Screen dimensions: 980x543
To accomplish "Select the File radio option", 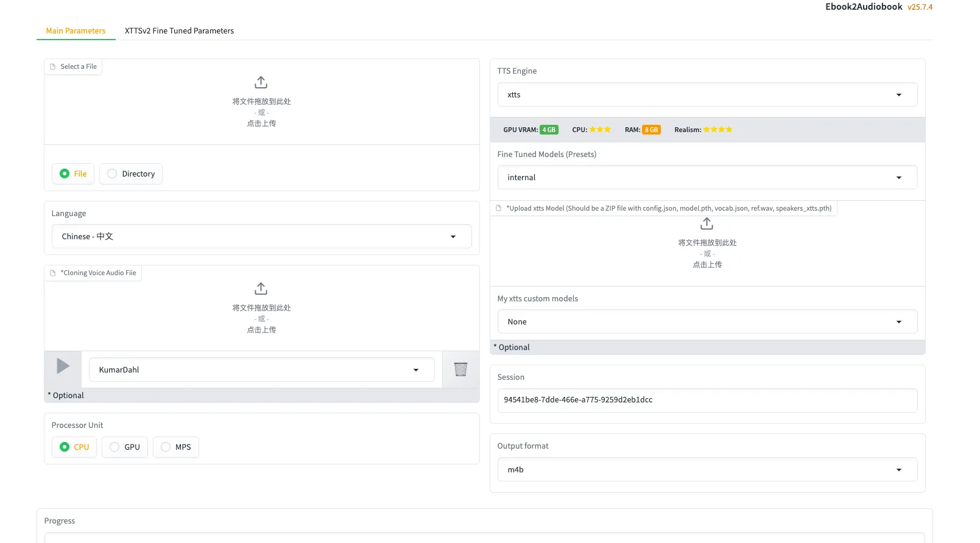I will tap(73, 173).
